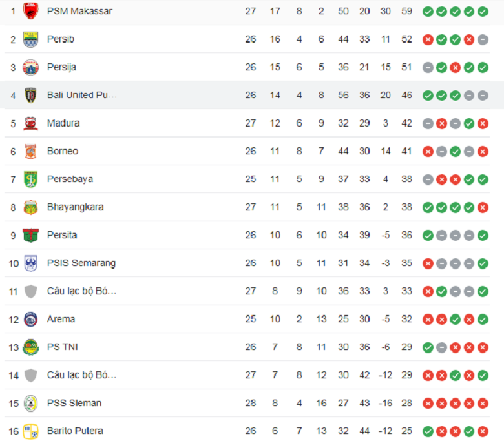504x441 pixels.
Task: Open the PSIS Semarang team link
Action: [81, 263]
